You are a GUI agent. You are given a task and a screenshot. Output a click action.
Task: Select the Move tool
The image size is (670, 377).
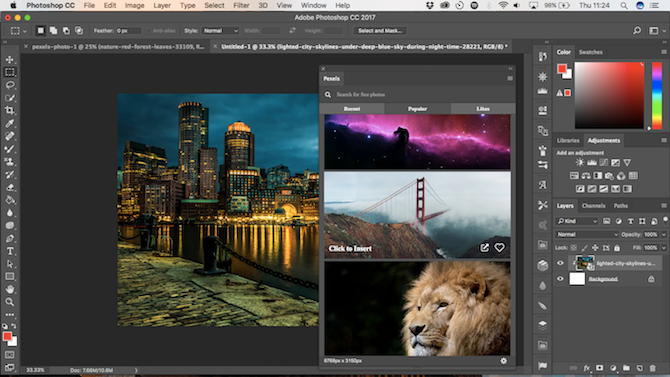point(9,59)
